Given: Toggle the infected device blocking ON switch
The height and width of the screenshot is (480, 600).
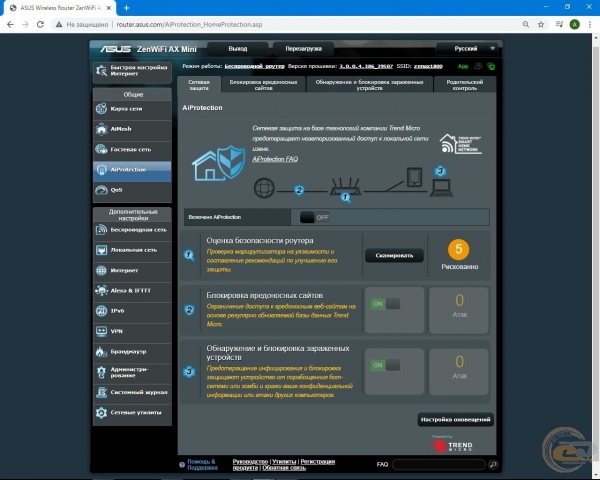Looking at the screenshot, I should click(385, 365).
